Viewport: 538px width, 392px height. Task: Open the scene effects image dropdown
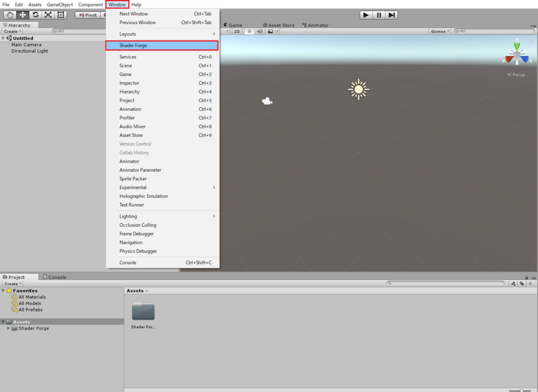tap(273, 31)
